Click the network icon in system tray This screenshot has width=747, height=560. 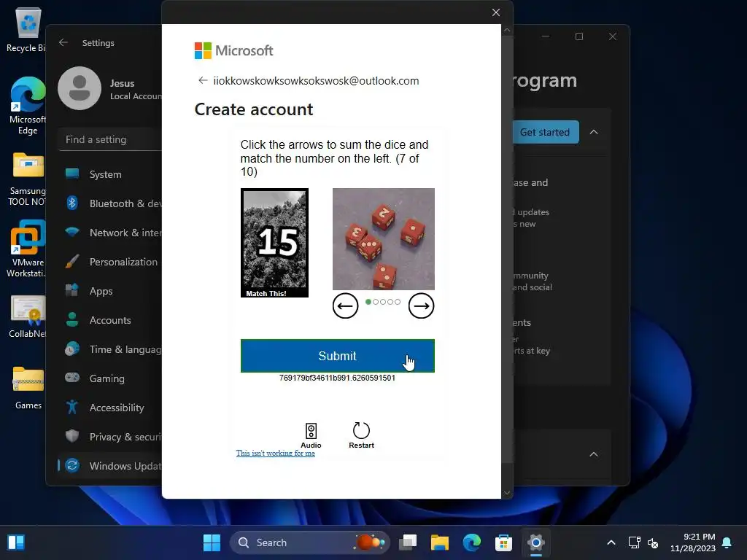[634, 542]
